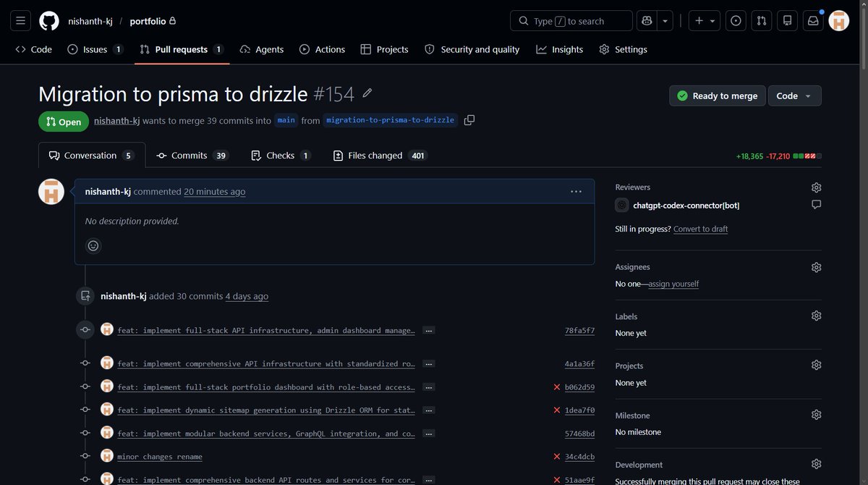Open Milestone settings gear icon

[x=816, y=416]
